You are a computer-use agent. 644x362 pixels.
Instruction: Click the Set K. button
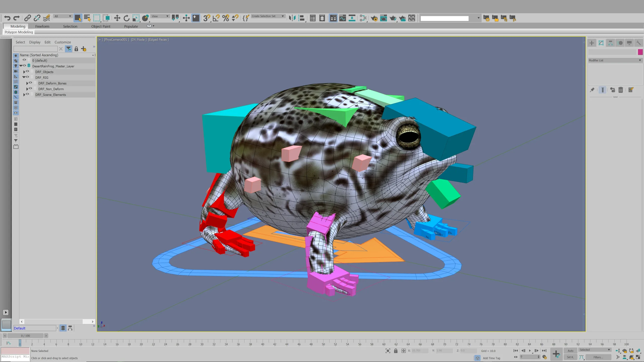570,357
